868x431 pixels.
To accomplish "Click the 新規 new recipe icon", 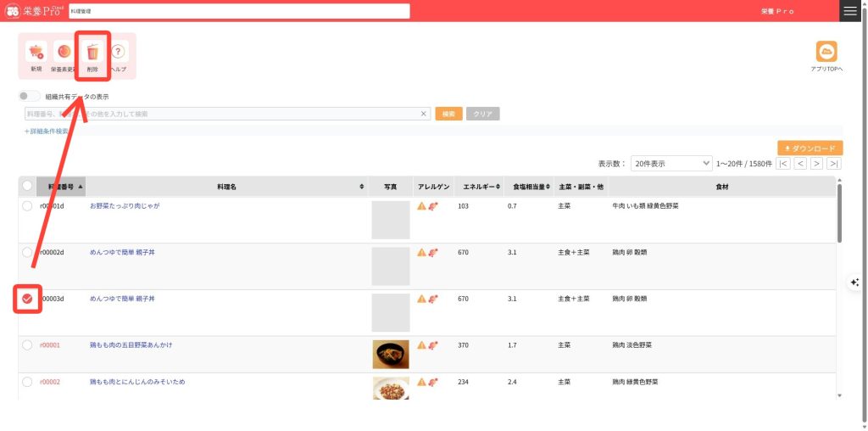I will [x=36, y=52].
